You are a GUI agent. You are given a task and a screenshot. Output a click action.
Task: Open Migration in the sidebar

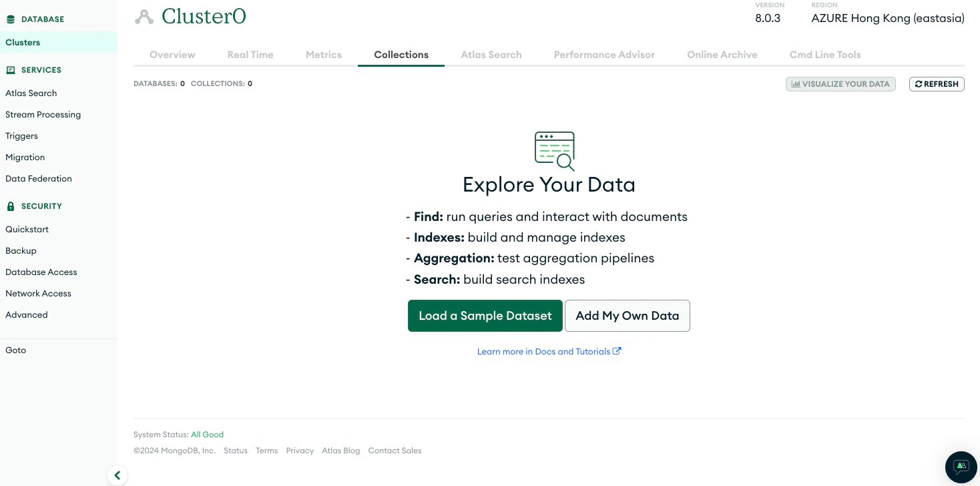pos(25,158)
